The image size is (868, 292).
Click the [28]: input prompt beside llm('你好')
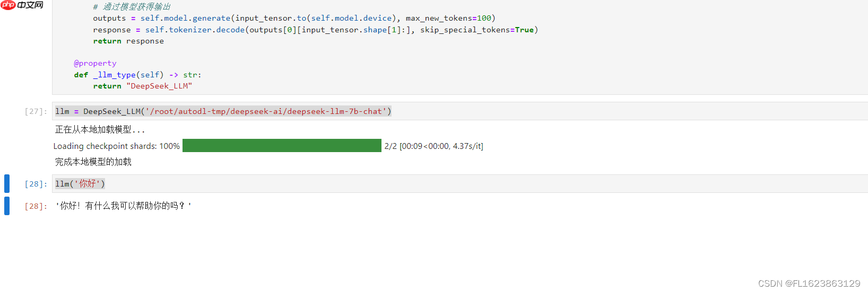coord(36,184)
